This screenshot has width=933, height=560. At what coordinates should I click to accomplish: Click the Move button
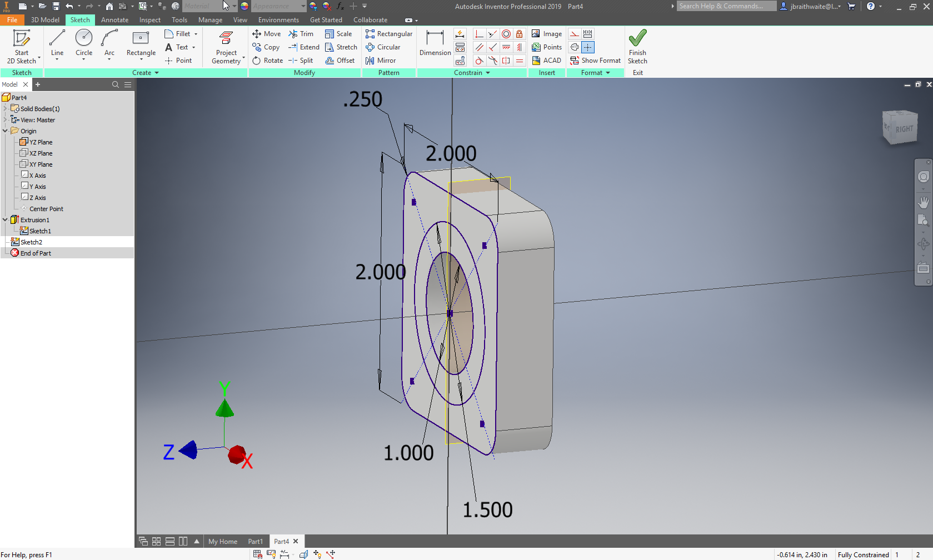coord(267,34)
